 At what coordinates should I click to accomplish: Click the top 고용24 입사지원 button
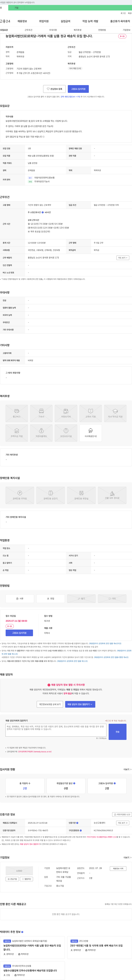(78, 89)
